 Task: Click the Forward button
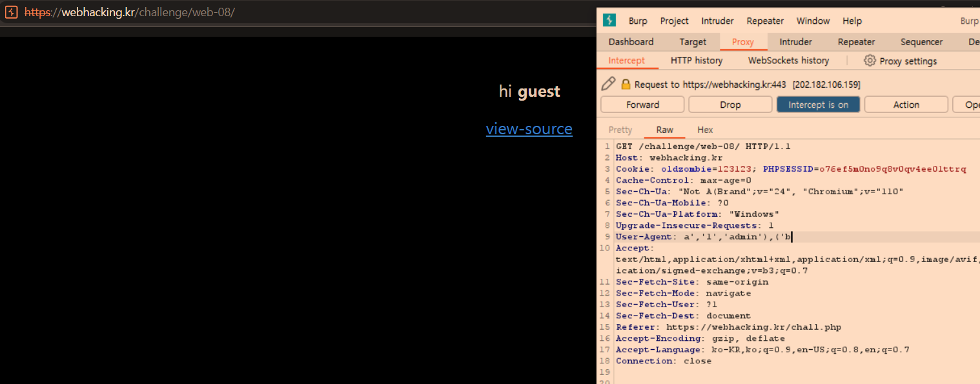(x=642, y=105)
